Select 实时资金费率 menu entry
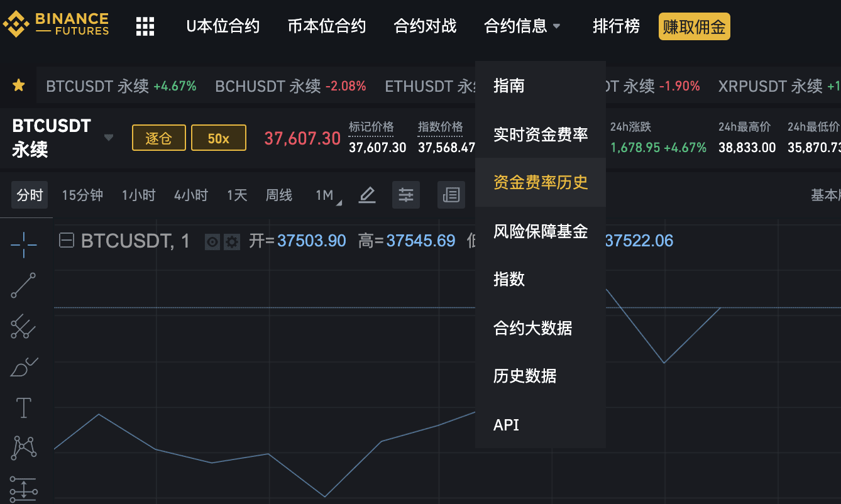This screenshot has width=841, height=504. tap(541, 134)
